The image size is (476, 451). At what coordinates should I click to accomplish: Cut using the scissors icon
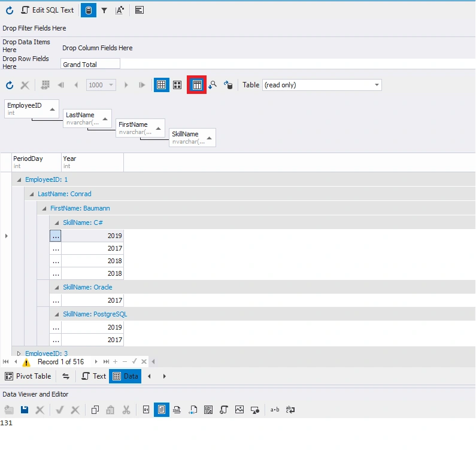pyautogui.click(x=126, y=410)
